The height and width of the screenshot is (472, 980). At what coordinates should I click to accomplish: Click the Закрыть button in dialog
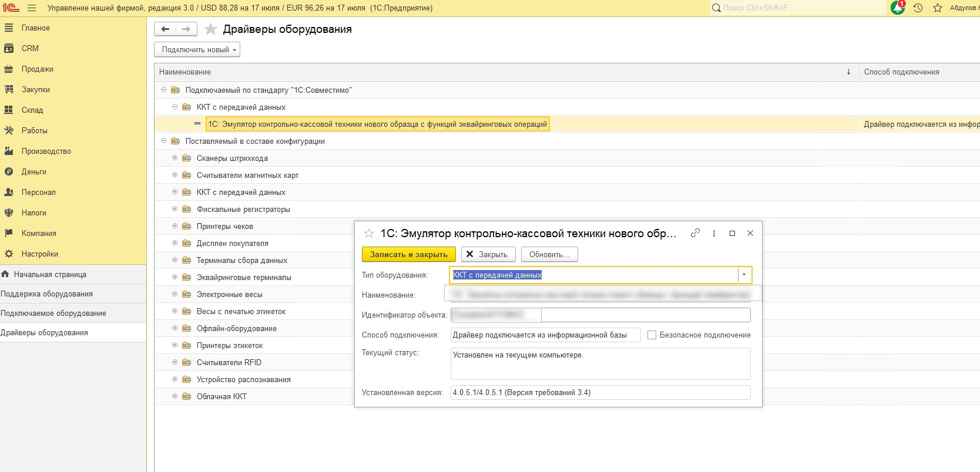tap(488, 254)
